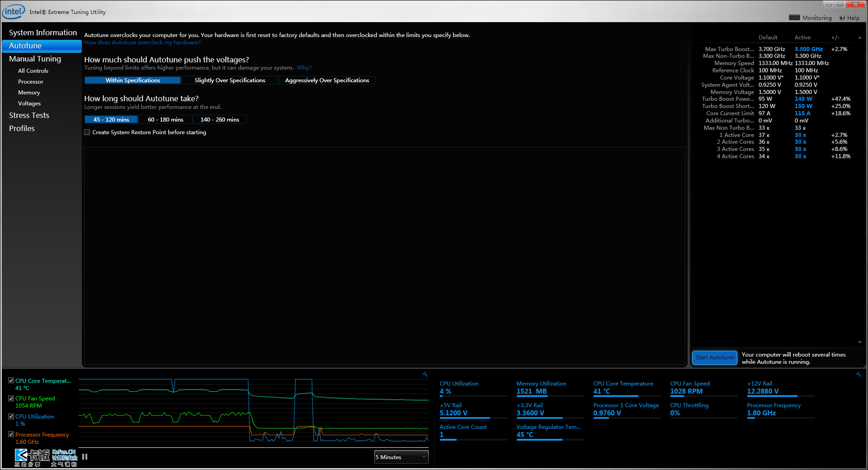This screenshot has height=470, width=868.
Task: Toggle Processor Frequency graph checkbox
Action: [11, 434]
